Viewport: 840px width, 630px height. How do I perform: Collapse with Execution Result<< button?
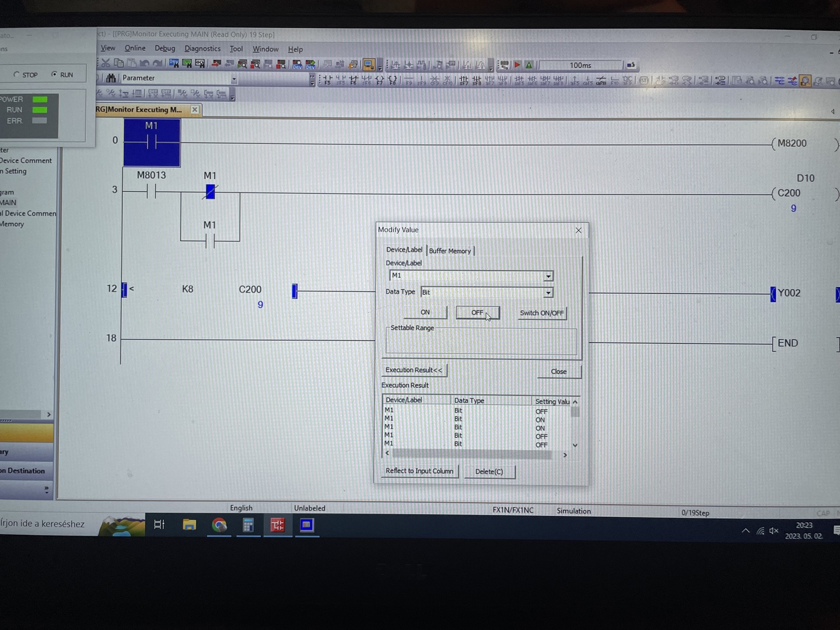pos(414,370)
